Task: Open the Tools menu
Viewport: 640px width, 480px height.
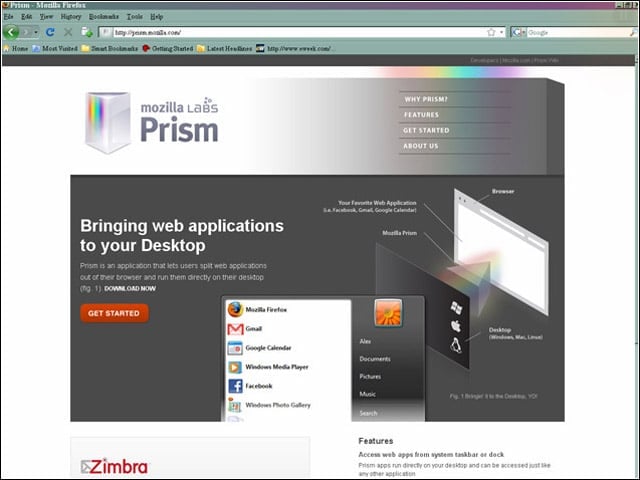Action: [x=135, y=17]
